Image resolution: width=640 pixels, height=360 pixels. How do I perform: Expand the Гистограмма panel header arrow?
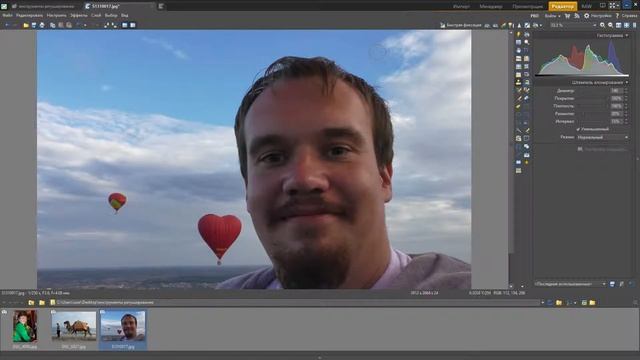(627, 36)
